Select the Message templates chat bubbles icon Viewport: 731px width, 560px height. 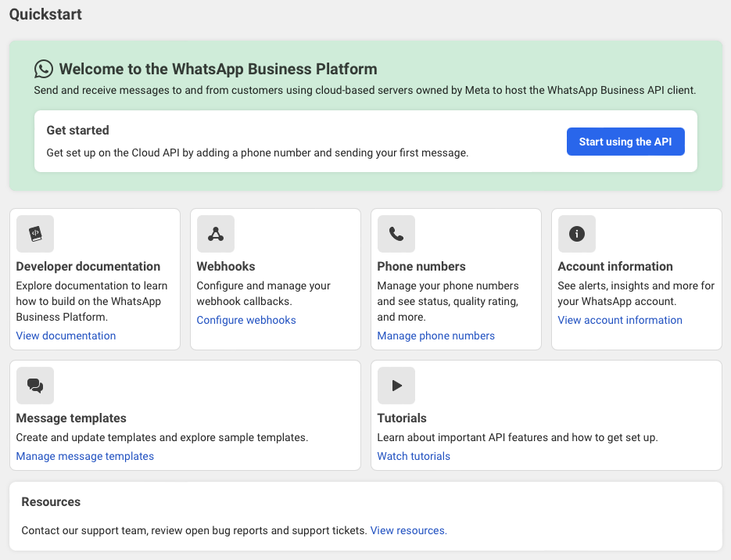click(x=35, y=386)
